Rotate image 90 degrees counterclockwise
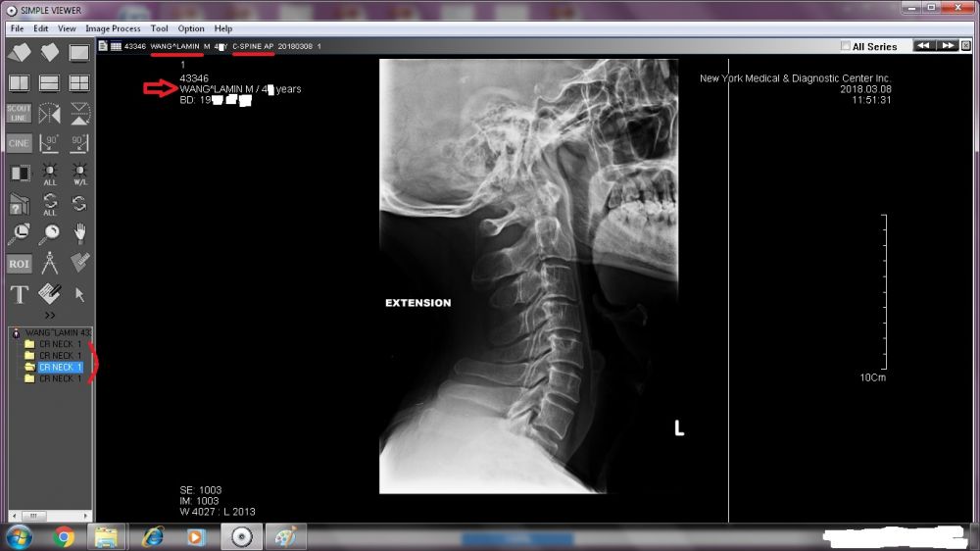 point(49,143)
